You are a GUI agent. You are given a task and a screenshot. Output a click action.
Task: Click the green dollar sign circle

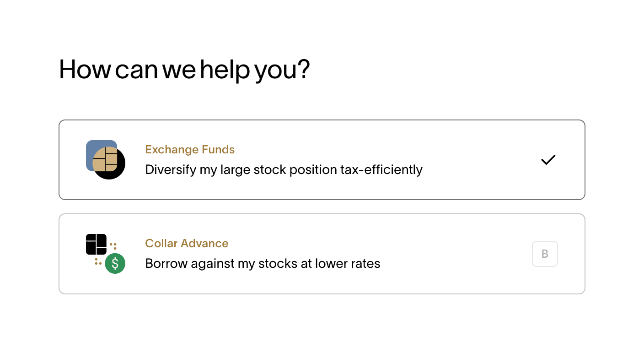[115, 264]
